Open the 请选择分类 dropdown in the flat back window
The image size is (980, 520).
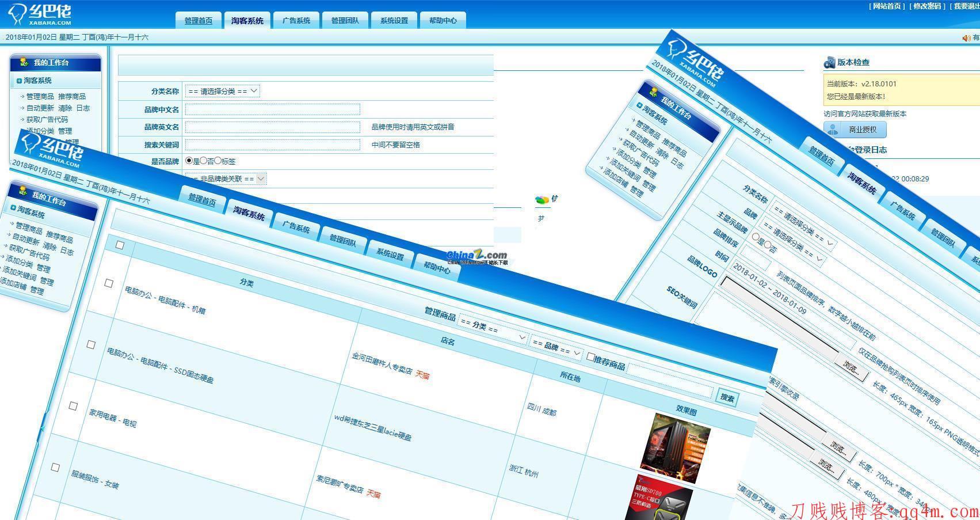[x=223, y=91]
